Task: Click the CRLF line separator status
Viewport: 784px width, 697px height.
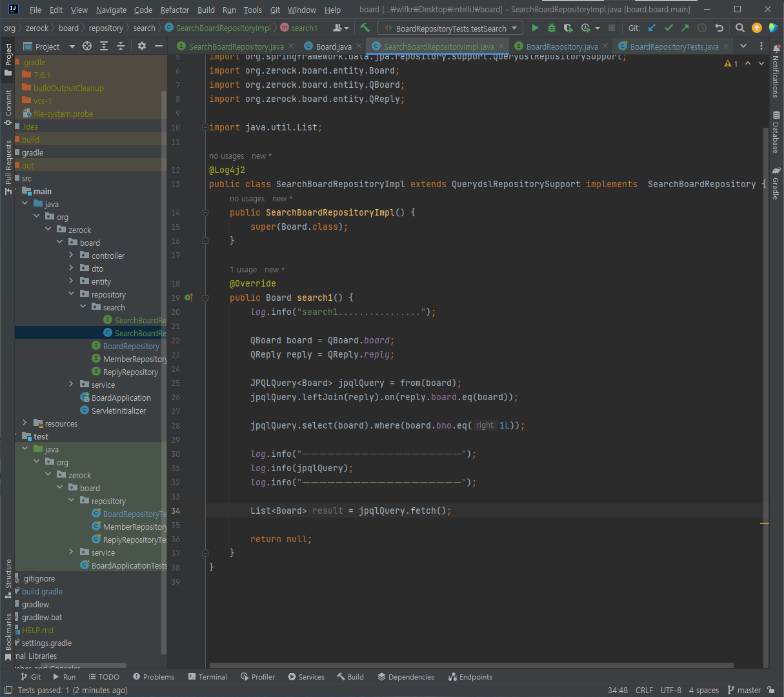Action: [644, 690]
